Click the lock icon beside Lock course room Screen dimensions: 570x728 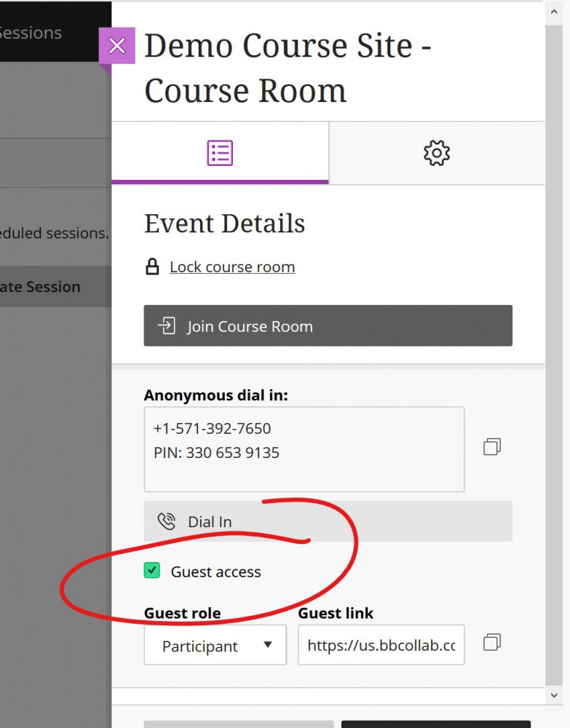click(x=151, y=267)
